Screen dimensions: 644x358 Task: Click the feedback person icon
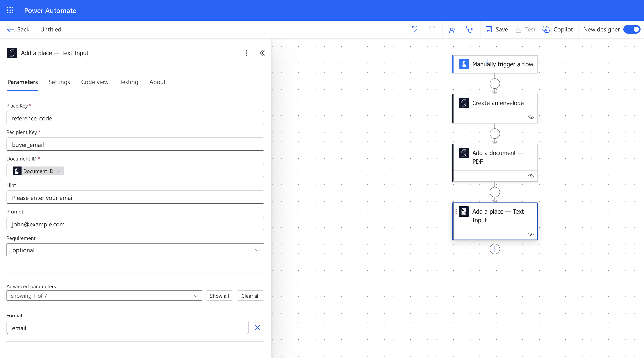452,29
